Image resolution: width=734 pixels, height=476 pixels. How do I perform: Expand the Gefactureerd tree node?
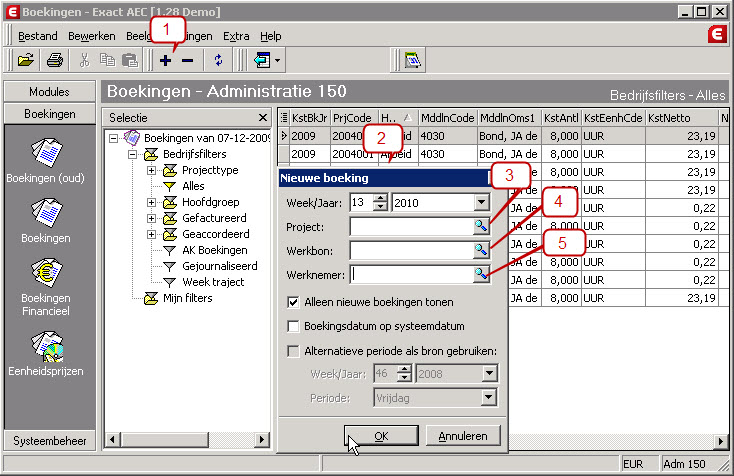pyautogui.click(x=151, y=218)
